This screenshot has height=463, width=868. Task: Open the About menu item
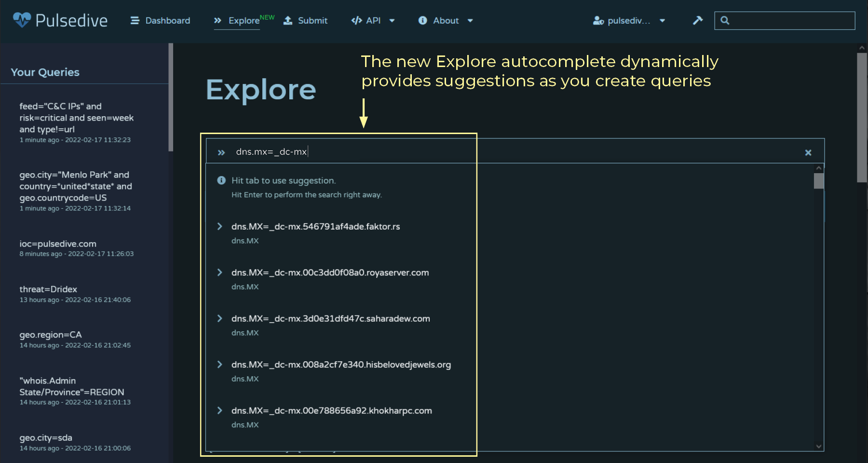click(x=446, y=20)
